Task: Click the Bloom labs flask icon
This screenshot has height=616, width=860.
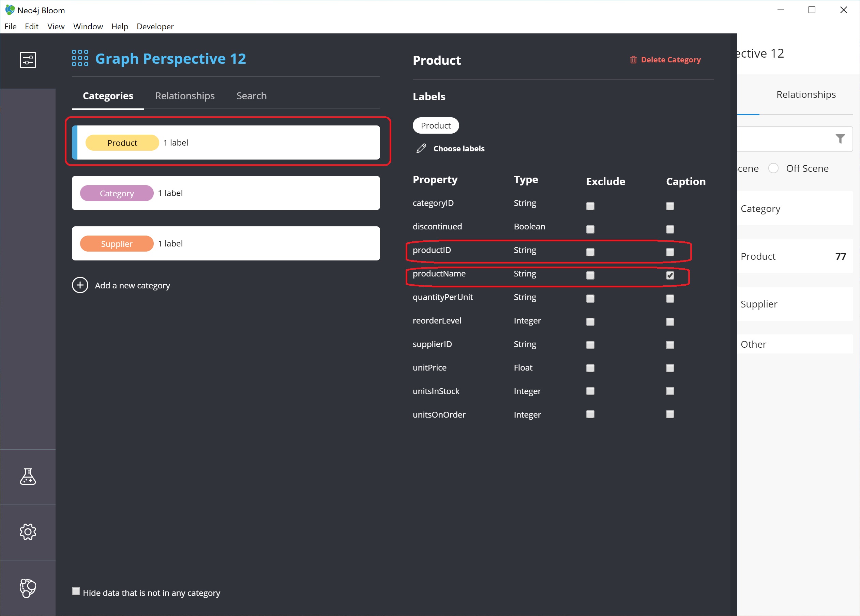Action: coord(28,477)
